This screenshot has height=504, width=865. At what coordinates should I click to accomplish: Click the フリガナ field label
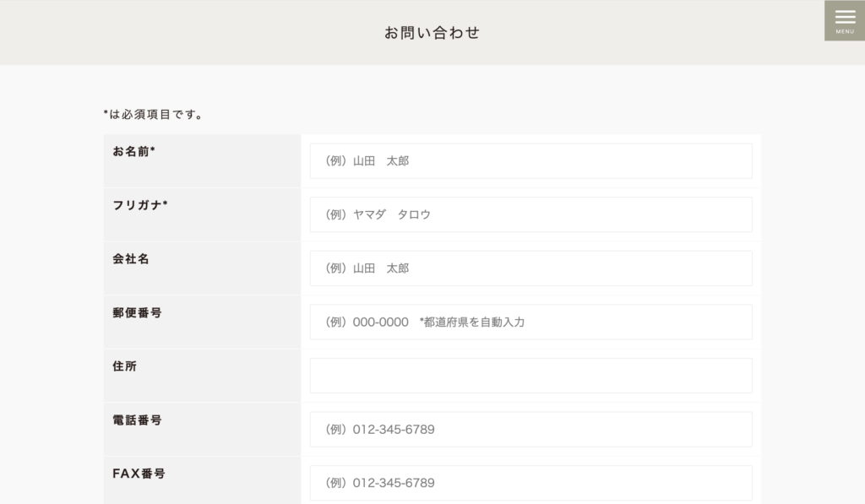coord(138,205)
